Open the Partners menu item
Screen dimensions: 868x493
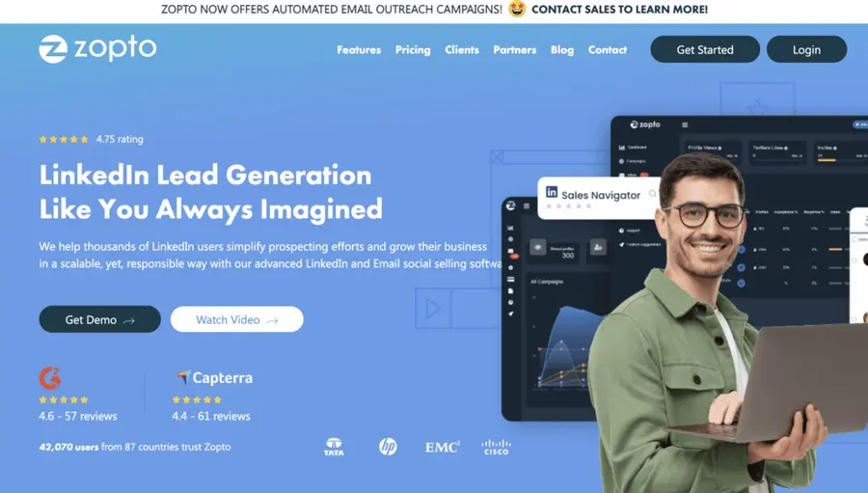coord(514,50)
